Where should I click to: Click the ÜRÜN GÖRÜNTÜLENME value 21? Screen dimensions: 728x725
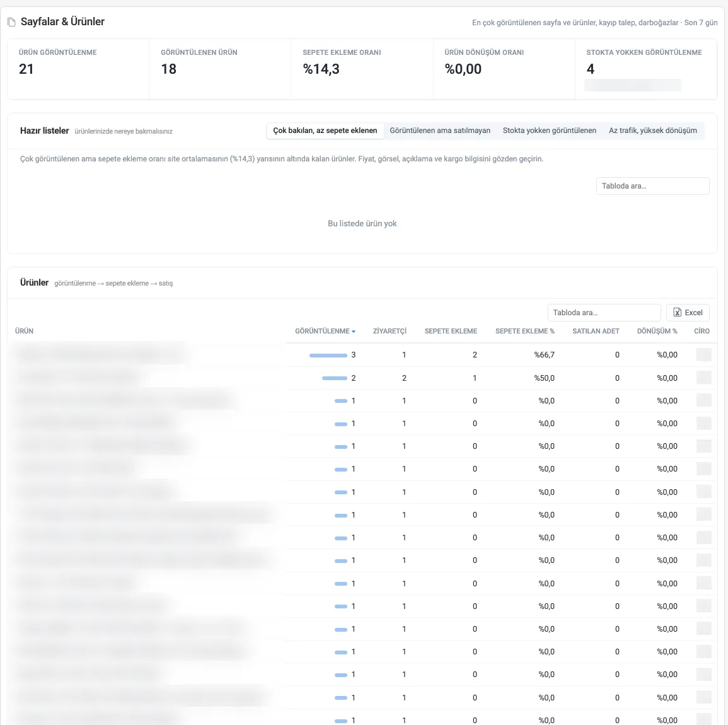pos(26,69)
